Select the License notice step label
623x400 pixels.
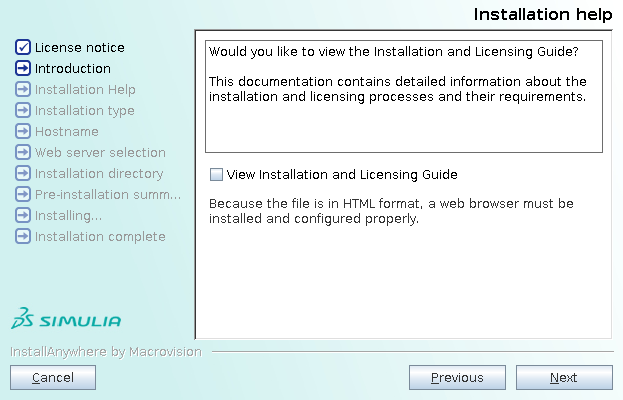80,47
